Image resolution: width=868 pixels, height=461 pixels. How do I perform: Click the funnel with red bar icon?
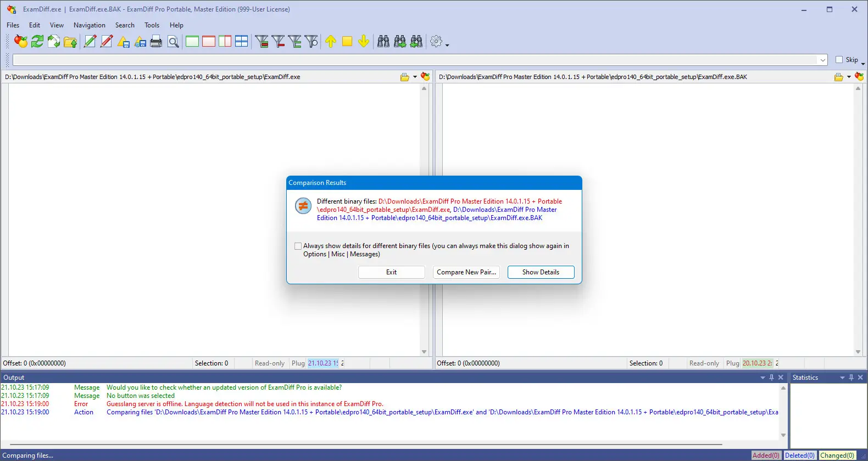pyautogui.click(x=279, y=41)
